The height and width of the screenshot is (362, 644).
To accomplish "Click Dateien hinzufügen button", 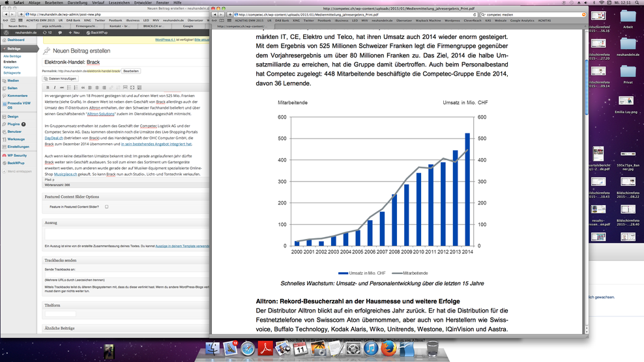I will pyautogui.click(x=61, y=78).
